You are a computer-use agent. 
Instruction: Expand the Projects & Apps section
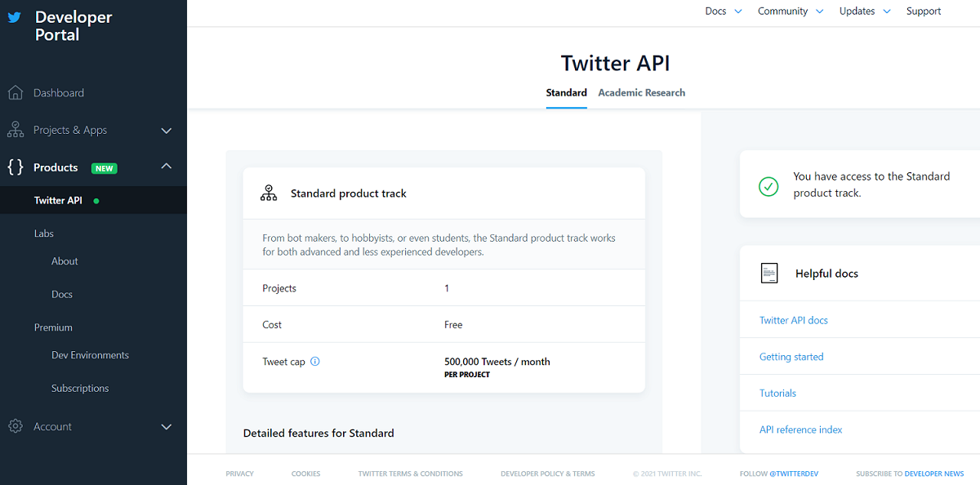coord(167,131)
